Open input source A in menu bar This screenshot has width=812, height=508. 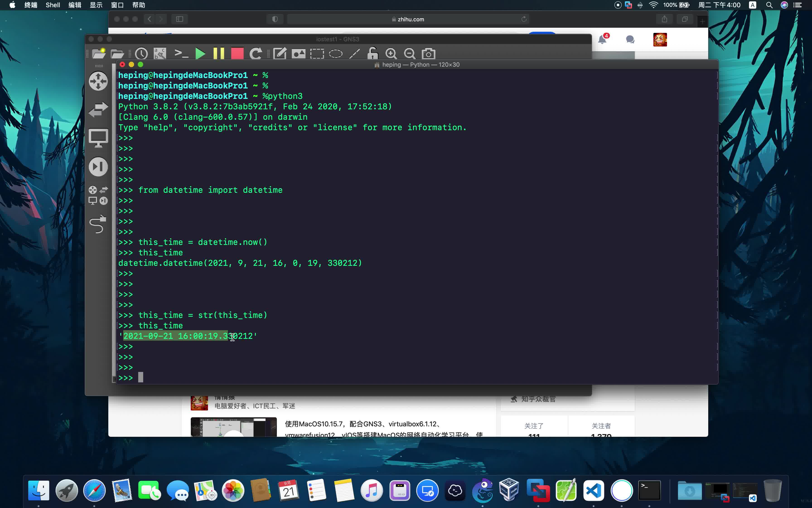(753, 5)
